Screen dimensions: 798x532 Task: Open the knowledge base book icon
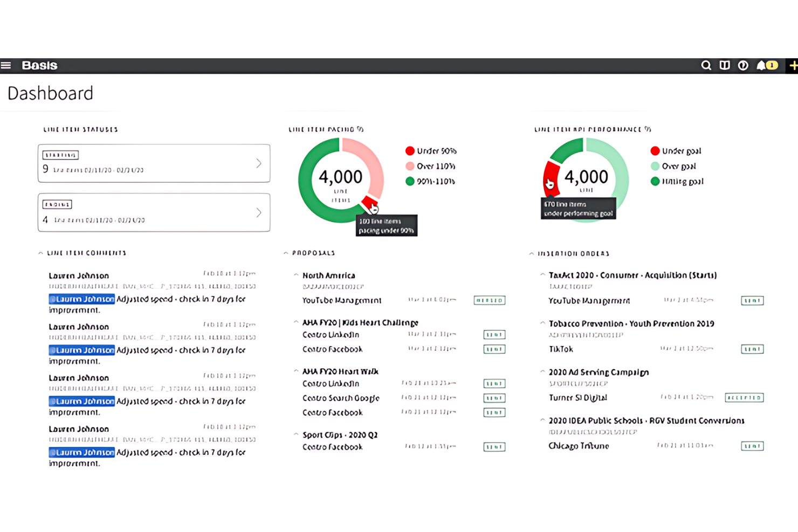[724, 65]
